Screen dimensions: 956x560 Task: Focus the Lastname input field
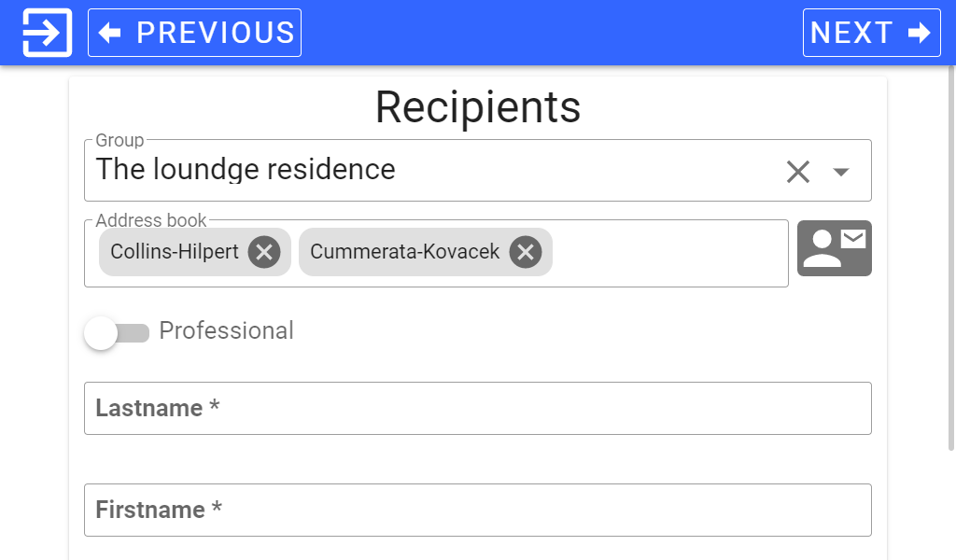click(477, 408)
